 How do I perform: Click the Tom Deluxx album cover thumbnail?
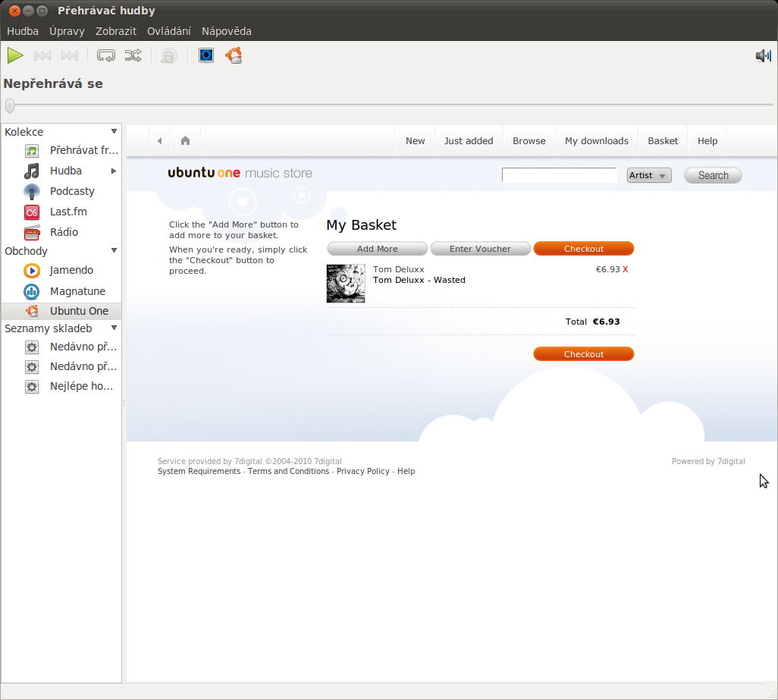346,284
